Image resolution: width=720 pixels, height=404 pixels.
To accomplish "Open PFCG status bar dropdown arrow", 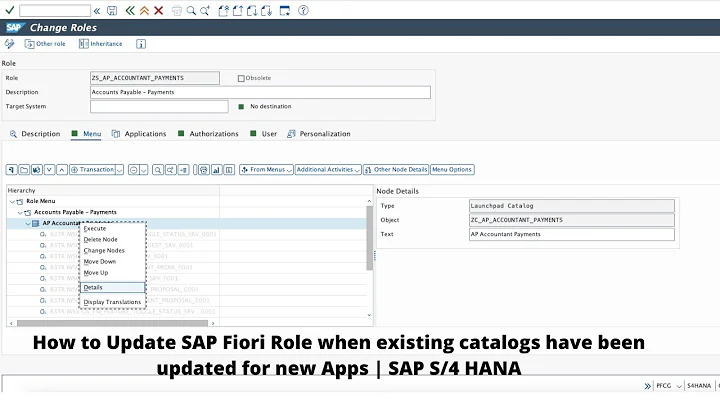I will [679, 386].
